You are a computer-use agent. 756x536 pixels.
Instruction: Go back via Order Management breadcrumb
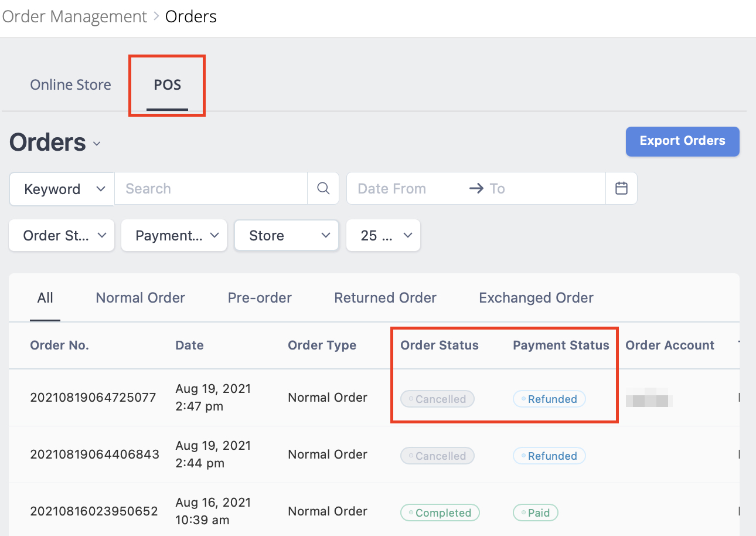74,16
